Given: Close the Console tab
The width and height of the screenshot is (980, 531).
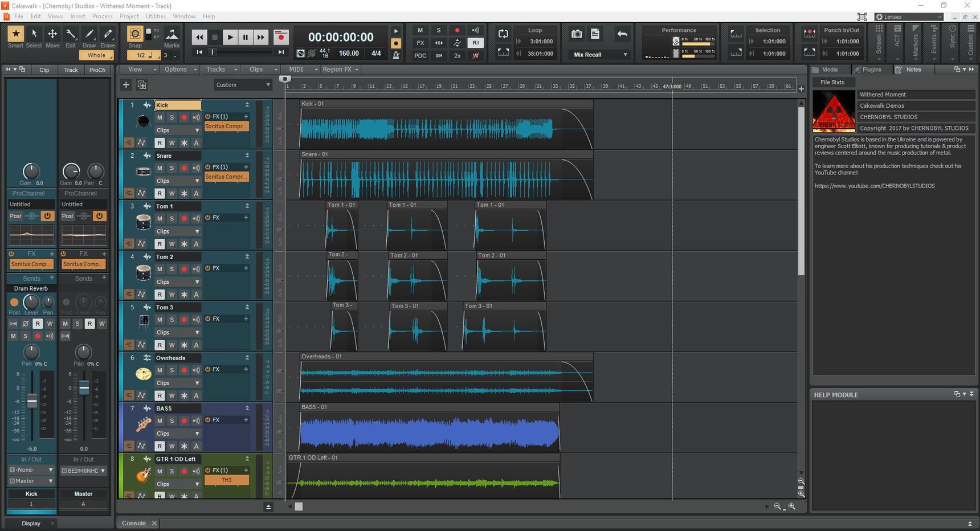Looking at the screenshot, I should pos(154,523).
